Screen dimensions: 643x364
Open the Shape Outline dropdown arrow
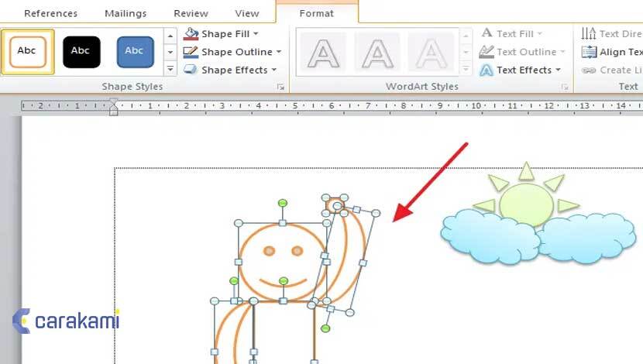[x=279, y=52]
